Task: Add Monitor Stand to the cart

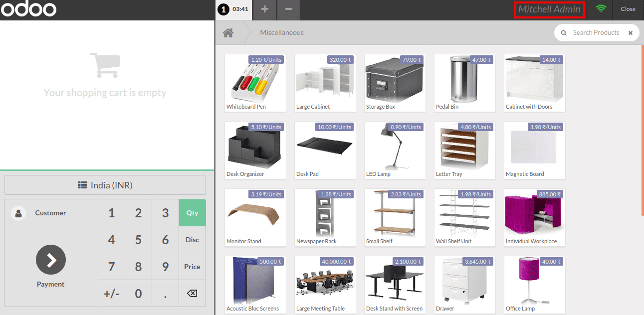Action: (255, 217)
